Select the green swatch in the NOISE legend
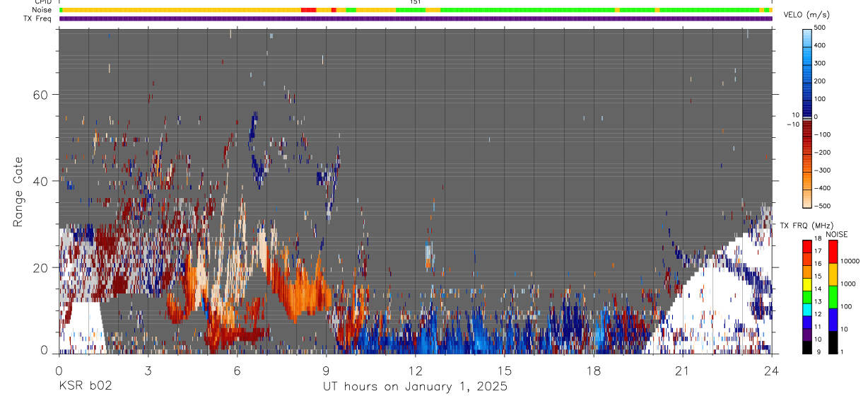The image size is (868, 401). [x=833, y=297]
